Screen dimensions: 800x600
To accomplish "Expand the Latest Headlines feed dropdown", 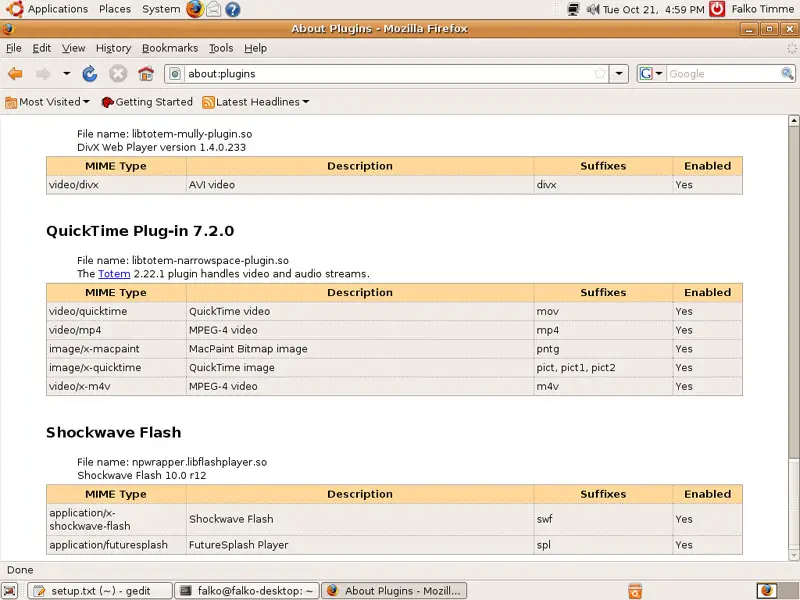I will 256,102.
